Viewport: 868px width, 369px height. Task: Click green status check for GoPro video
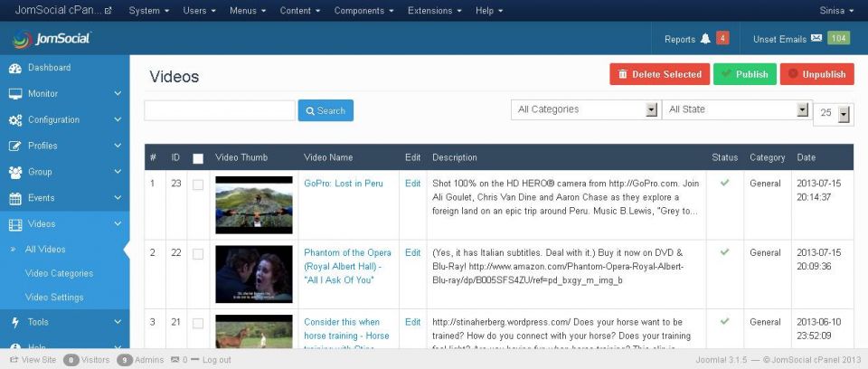click(x=724, y=183)
